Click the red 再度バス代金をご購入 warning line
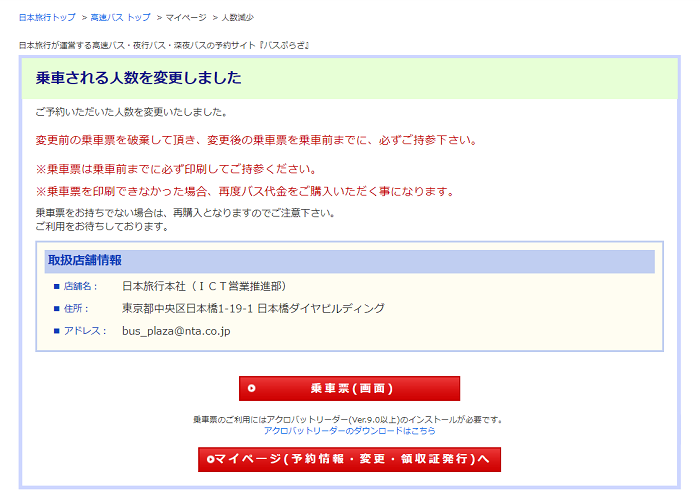The image size is (700, 498). [245, 191]
